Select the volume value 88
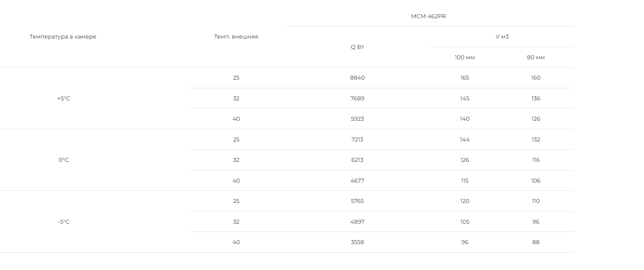 (536, 242)
